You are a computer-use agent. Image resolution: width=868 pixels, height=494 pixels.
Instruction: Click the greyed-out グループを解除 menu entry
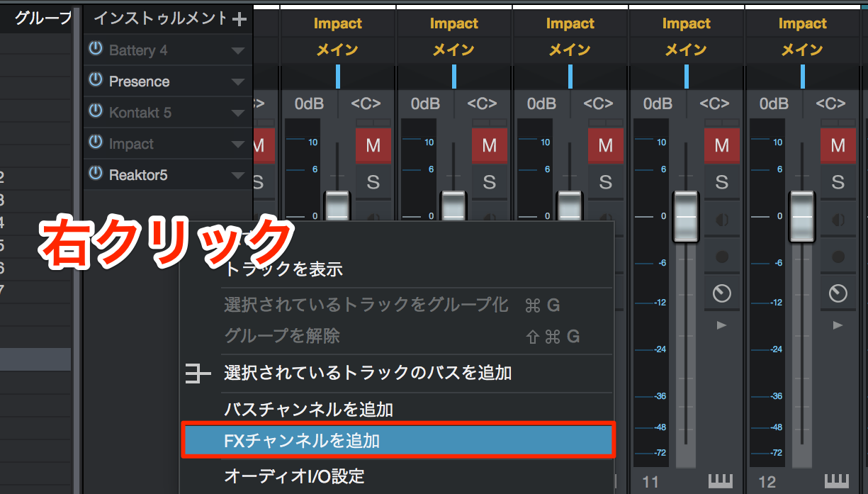[282, 336]
